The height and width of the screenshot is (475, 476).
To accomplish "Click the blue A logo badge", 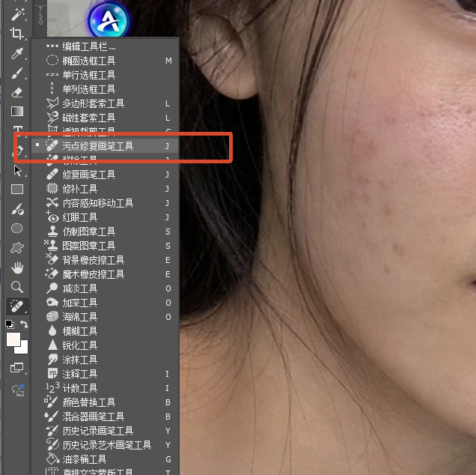I will tap(109, 20).
